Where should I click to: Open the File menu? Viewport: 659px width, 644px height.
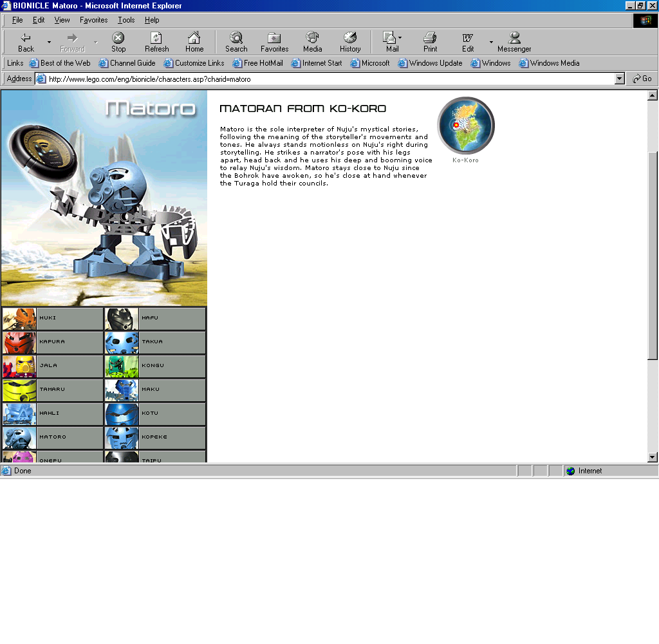click(17, 20)
